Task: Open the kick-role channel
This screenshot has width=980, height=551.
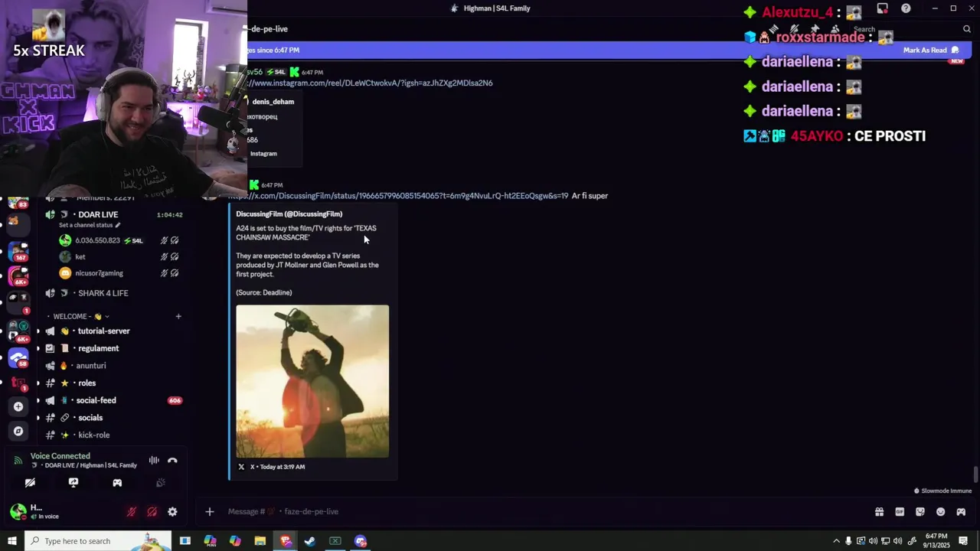Action: (x=93, y=435)
